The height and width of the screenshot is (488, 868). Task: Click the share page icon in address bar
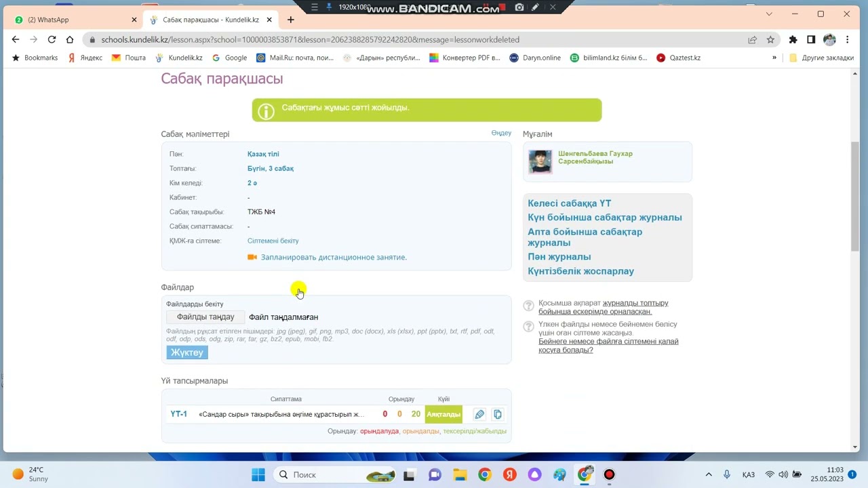pos(752,39)
